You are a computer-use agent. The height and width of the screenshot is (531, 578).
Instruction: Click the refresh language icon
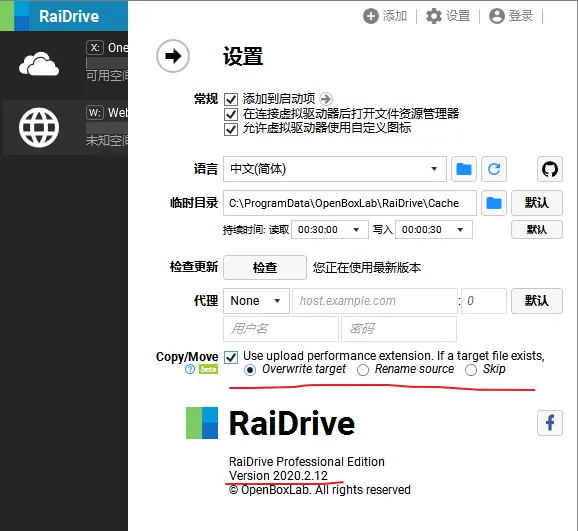[494, 169]
